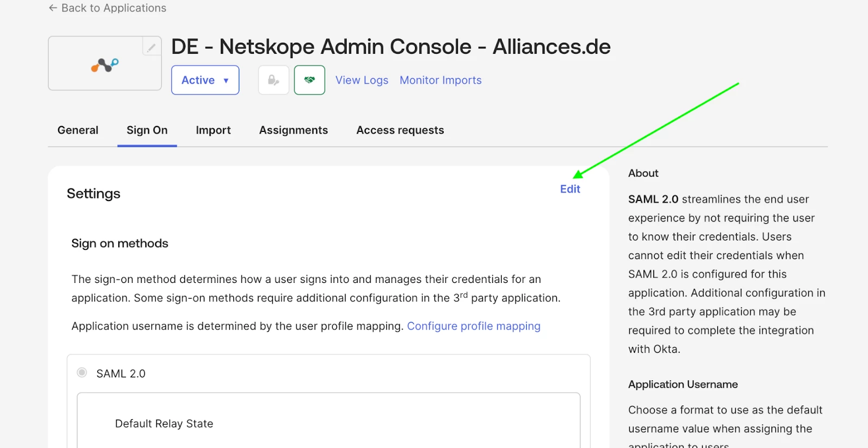Screen dimensions: 868x448
Task: Edit the app logo pencil icon
Action: pyautogui.click(x=152, y=47)
